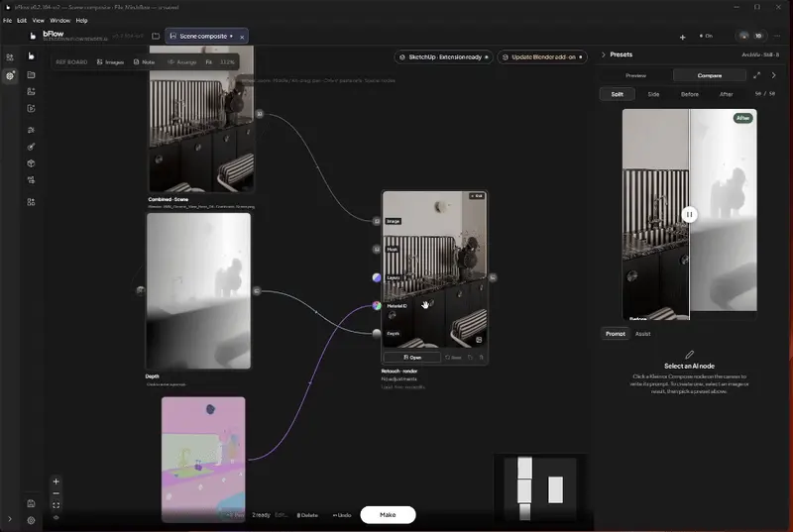Click the user avatar in the top bar

click(x=744, y=36)
